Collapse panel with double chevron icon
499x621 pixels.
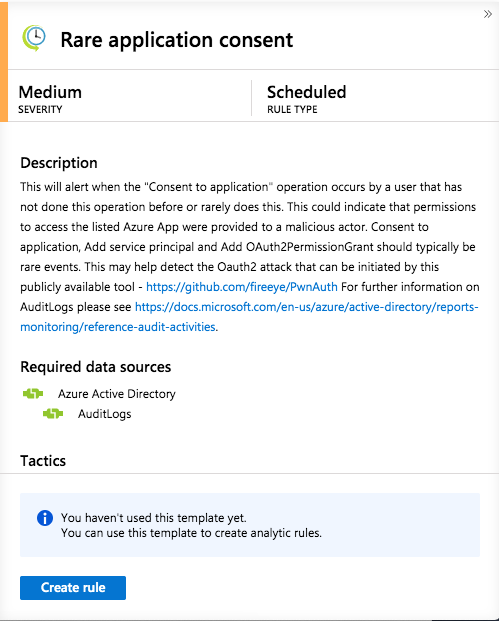click(x=488, y=14)
